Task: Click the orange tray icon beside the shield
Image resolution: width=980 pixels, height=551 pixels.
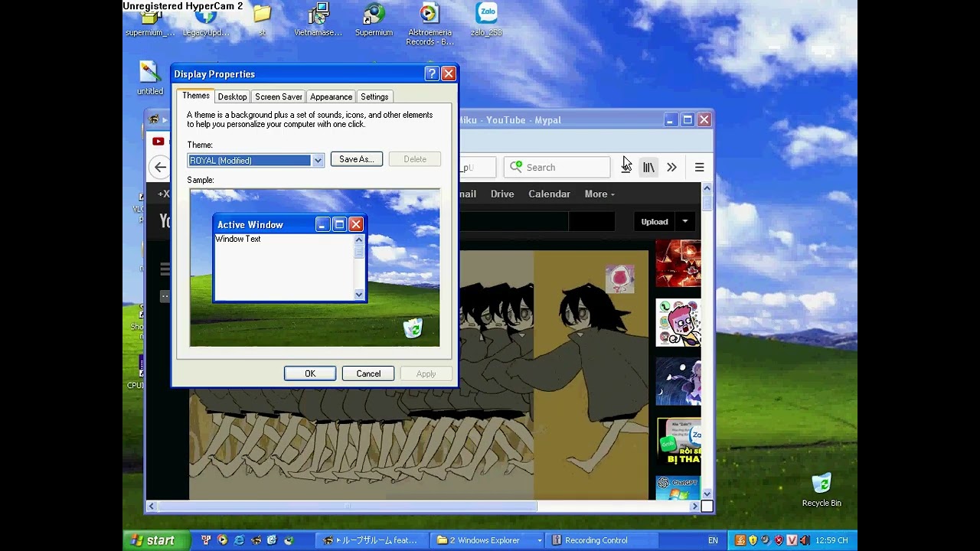Action: [x=740, y=540]
